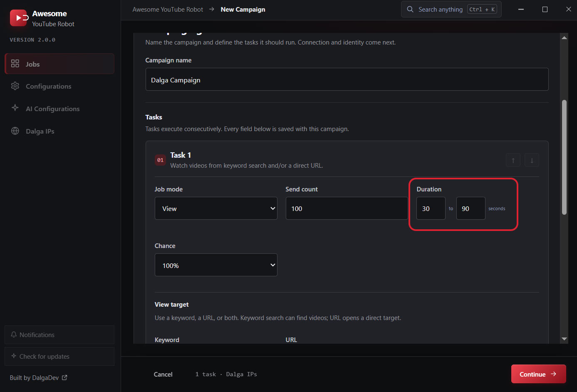Image resolution: width=577 pixels, height=392 pixels.
Task: Click Check for updates button
Action: point(59,356)
